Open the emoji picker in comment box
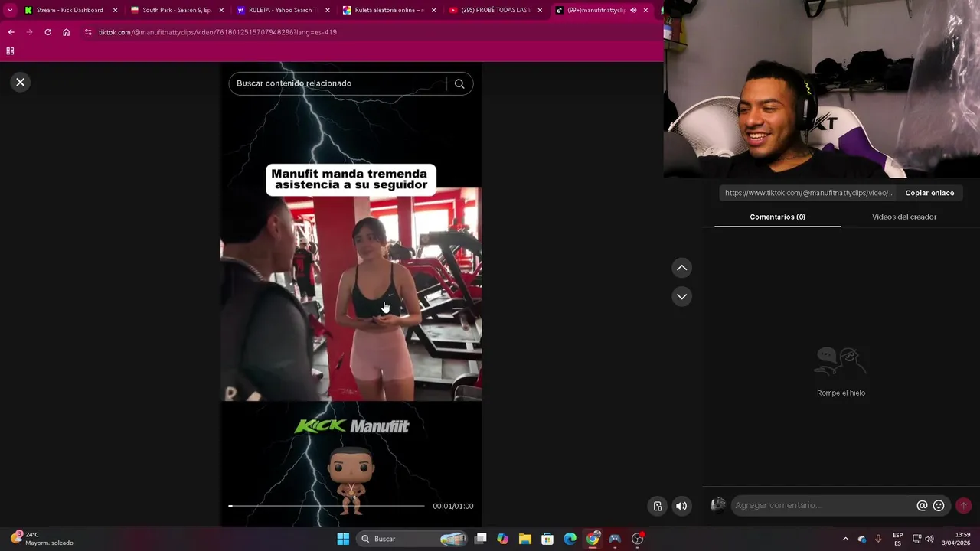This screenshot has height=551, width=980. 939,505
